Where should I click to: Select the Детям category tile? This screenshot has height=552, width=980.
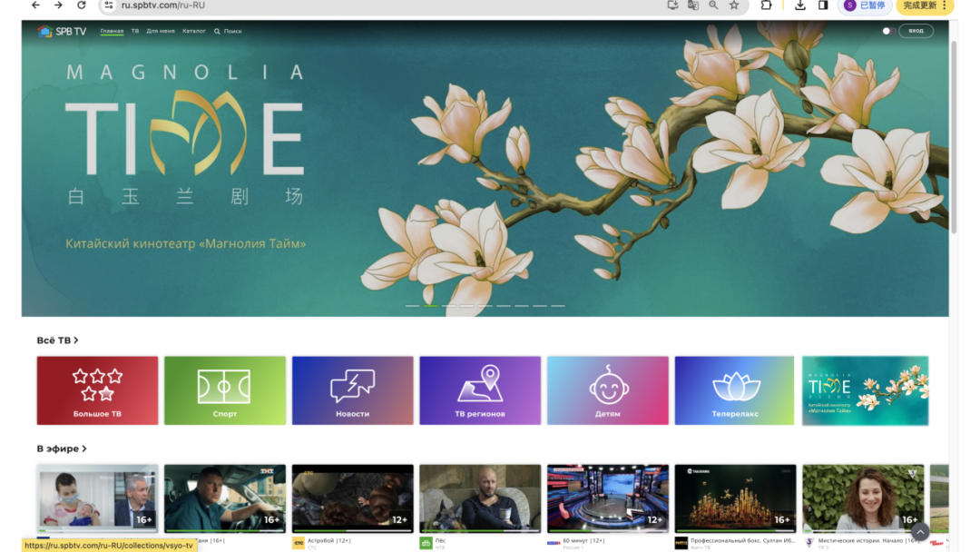coord(607,390)
